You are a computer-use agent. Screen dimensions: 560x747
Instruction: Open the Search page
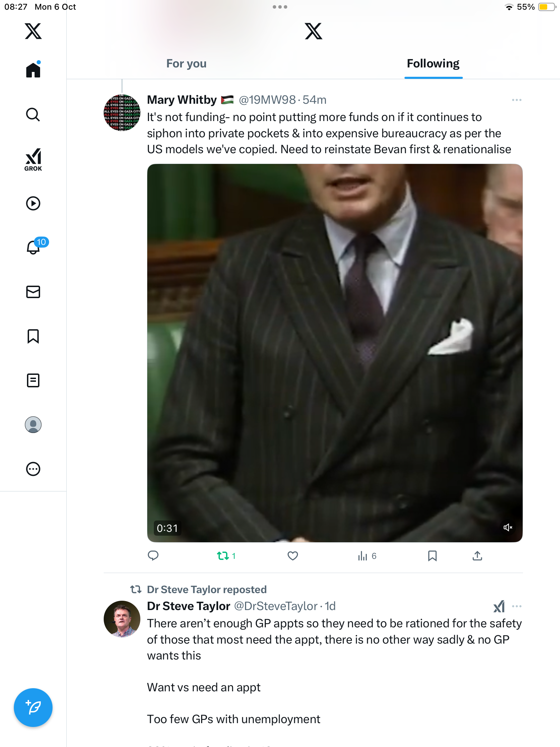[x=33, y=115]
